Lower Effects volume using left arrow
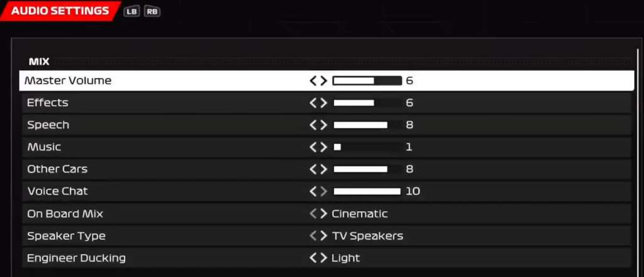This screenshot has width=644, height=277. click(x=313, y=102)
